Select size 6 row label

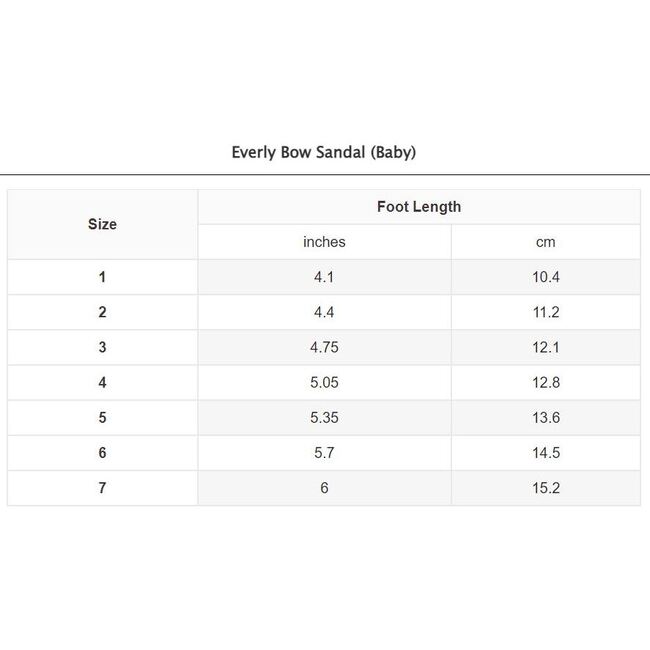[x=102, y=453]
